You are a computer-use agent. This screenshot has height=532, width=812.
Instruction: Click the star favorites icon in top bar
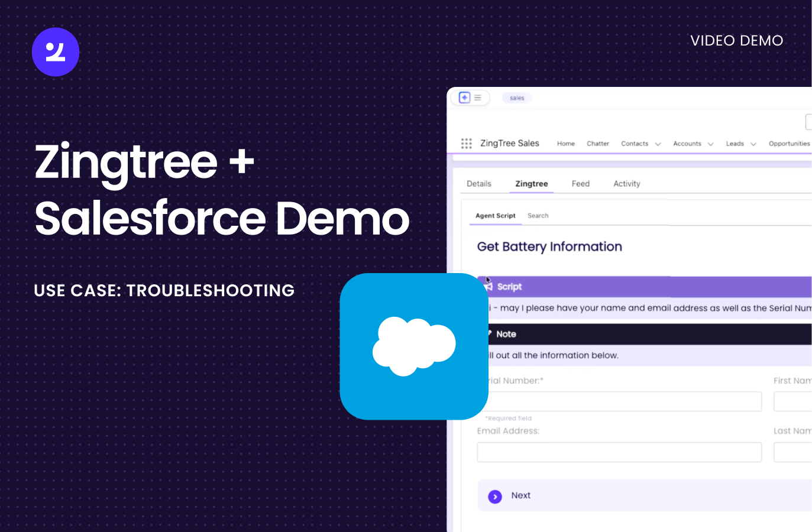tap(465, 98)
